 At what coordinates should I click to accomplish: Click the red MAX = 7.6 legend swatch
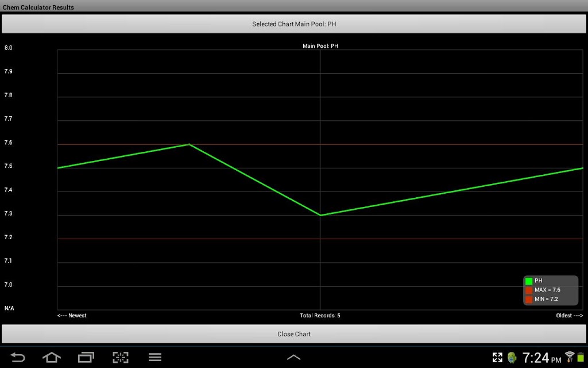(x=529, y=290)
